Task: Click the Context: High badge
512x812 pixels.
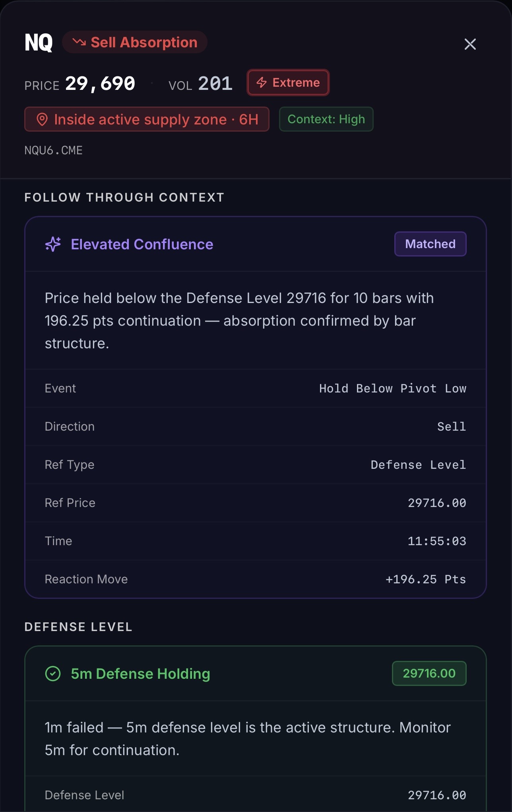Action: point(326,119)
